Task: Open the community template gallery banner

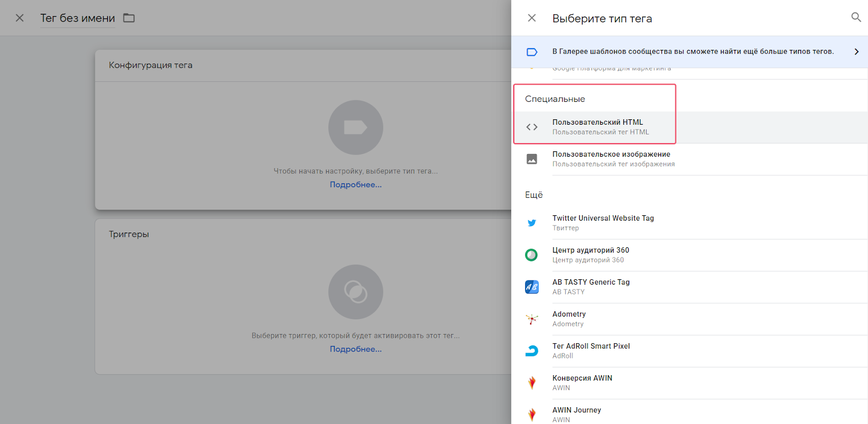Action: click(x=690, y=52)
